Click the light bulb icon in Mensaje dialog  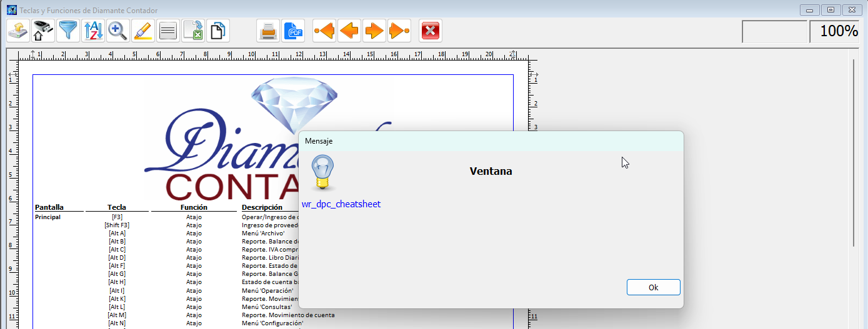tap(323, 172)
